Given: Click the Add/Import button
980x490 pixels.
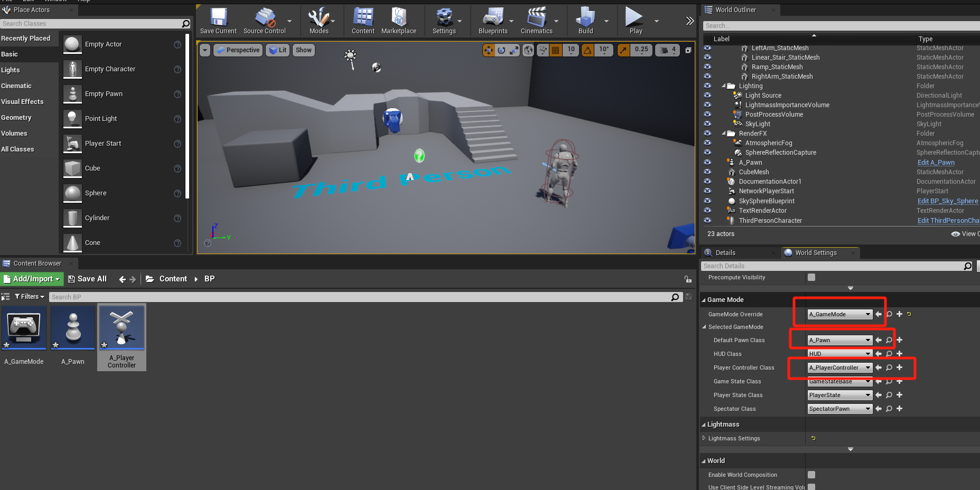Looking at the screenshot, I should (x=32, y=279).
